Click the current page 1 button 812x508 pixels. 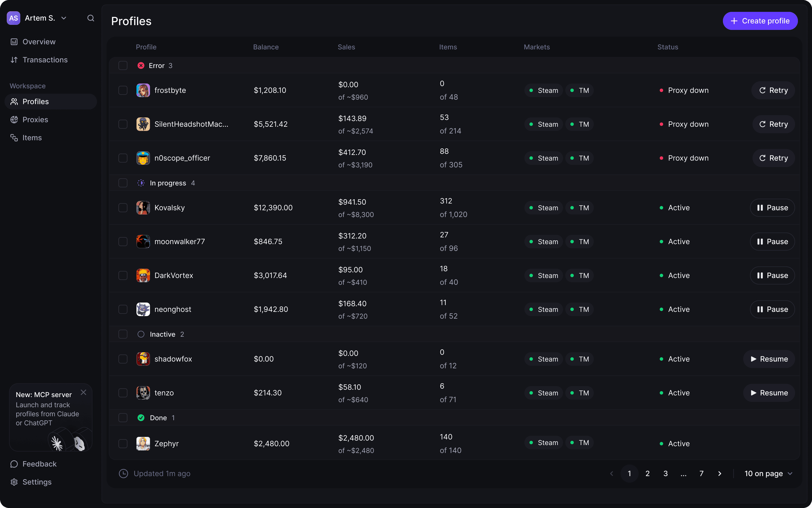click(x=629, y=473)
